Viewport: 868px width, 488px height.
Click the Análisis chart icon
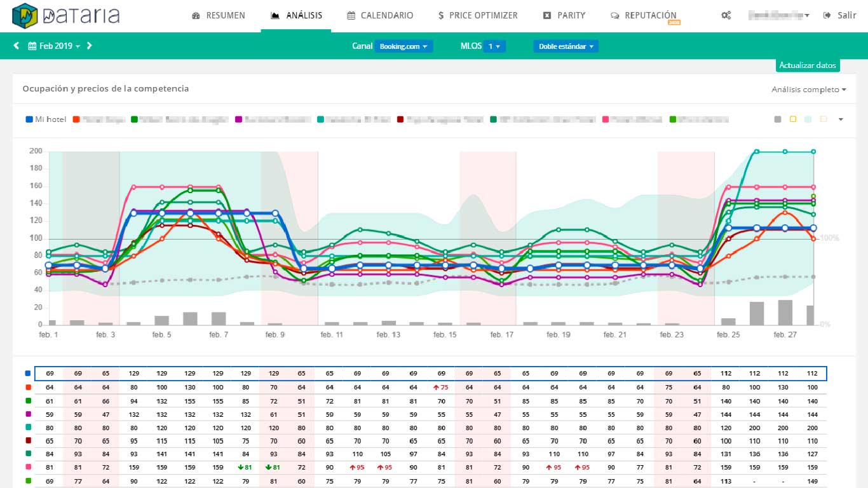pyautogui.click(x=275, y=15)
